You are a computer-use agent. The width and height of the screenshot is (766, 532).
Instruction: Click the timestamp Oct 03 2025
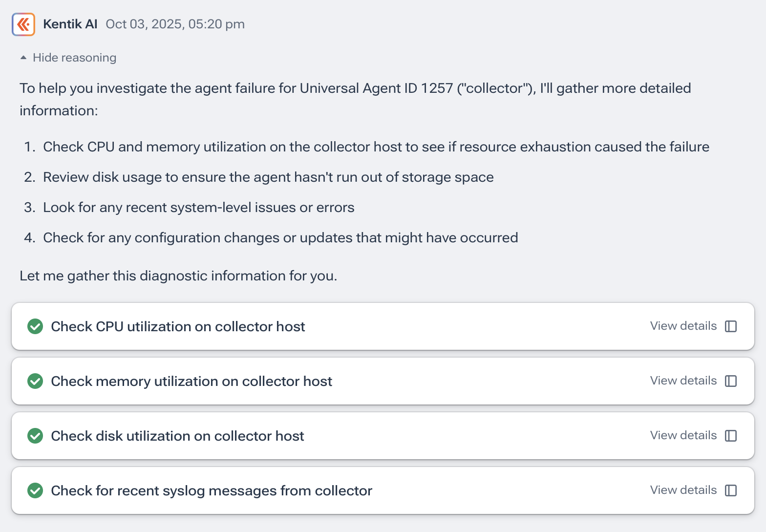[175, 23]
